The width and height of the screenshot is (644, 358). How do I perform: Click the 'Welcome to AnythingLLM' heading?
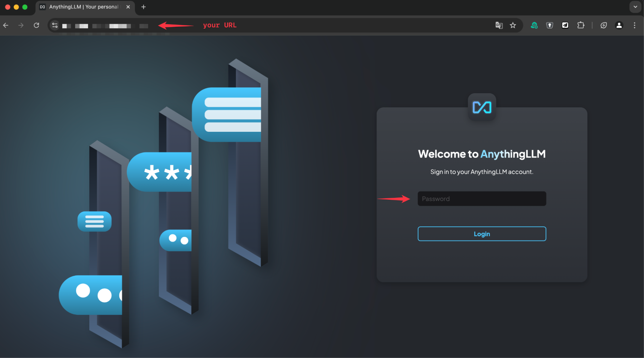coord(482,154)
